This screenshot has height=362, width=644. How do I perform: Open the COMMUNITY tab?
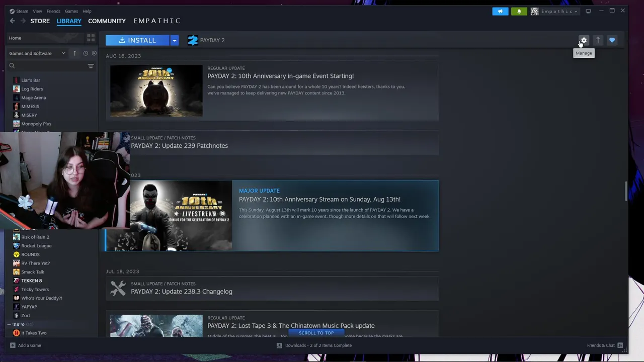click(x=107, y=21)
